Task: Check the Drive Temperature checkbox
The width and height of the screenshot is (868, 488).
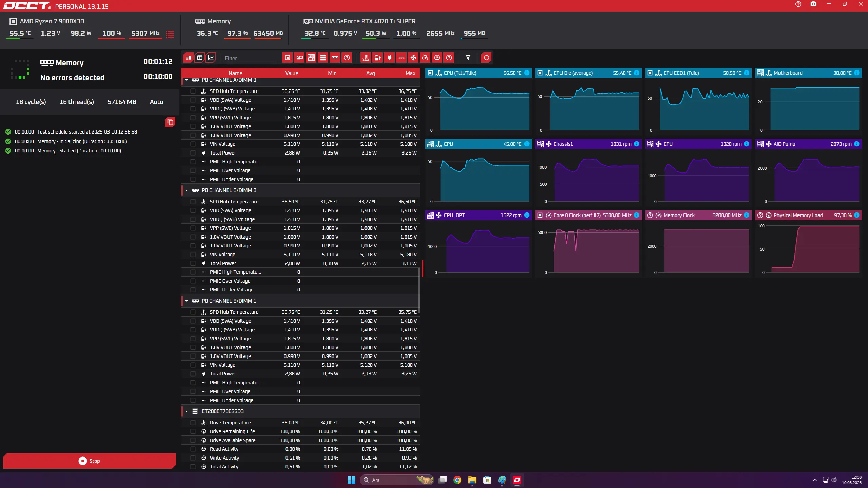Action: 193,423
